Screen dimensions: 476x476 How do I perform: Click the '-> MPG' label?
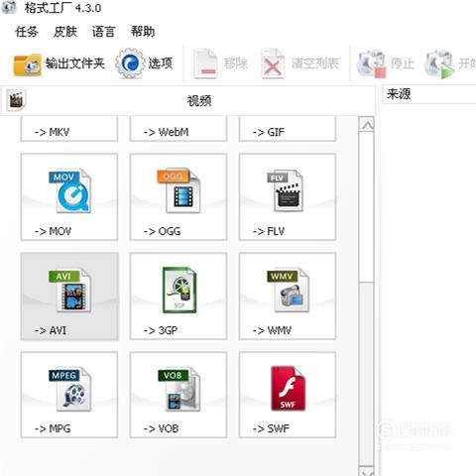(53, 429)
